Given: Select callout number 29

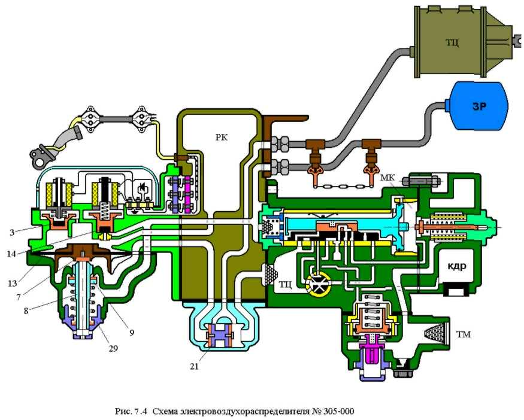Looking at the screenshot, I should pos(113,348).
